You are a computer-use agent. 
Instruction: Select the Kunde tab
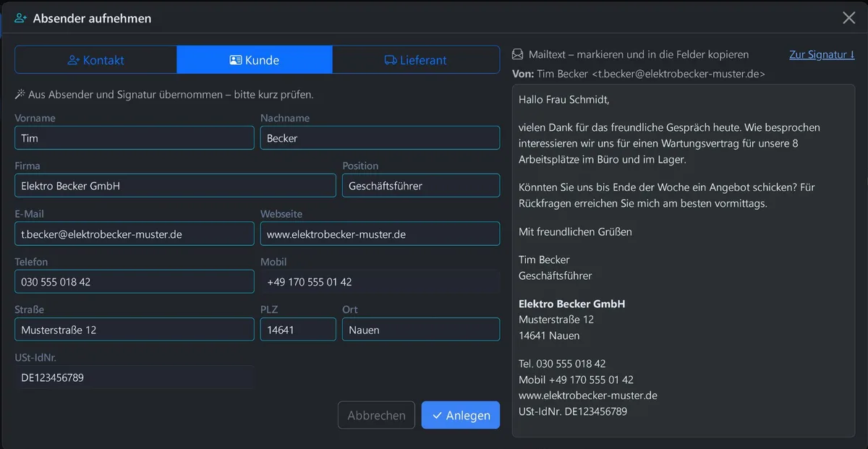pos(255,60)
